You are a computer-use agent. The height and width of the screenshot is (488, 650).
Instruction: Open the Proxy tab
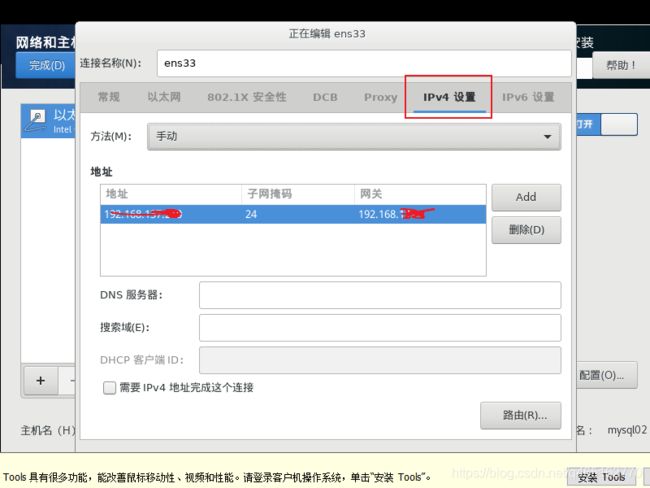tap(381, 97)
